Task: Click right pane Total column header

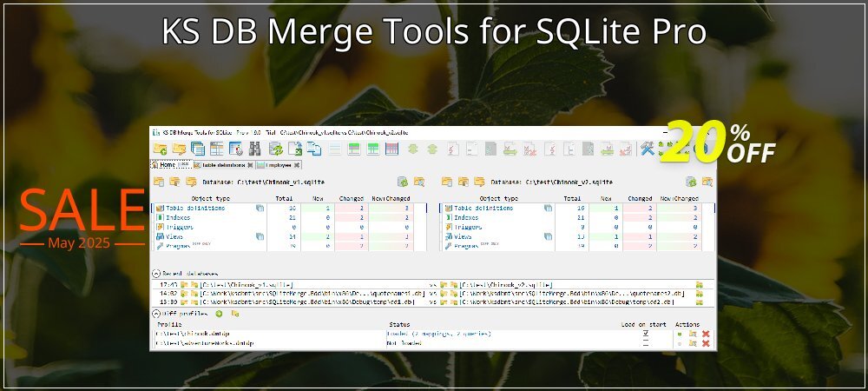Action: [572, 198]
